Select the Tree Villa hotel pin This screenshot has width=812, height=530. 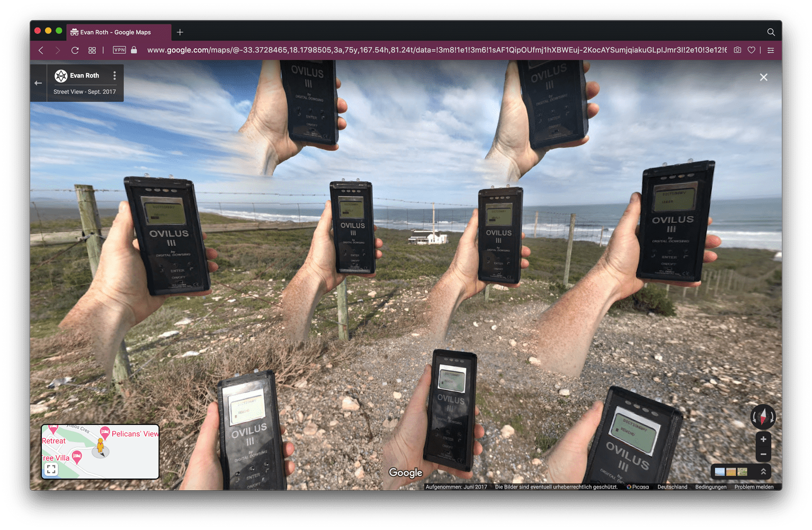coord(77,456)
